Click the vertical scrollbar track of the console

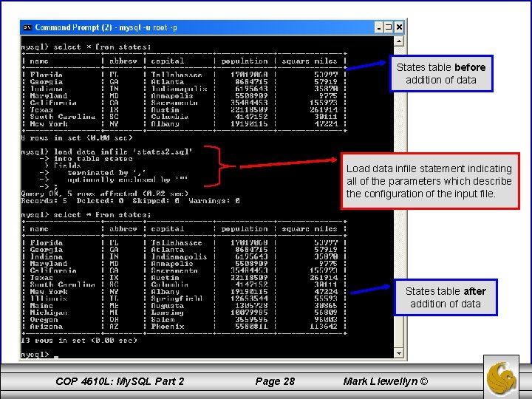pyautogui.click(x=399, y=197)
